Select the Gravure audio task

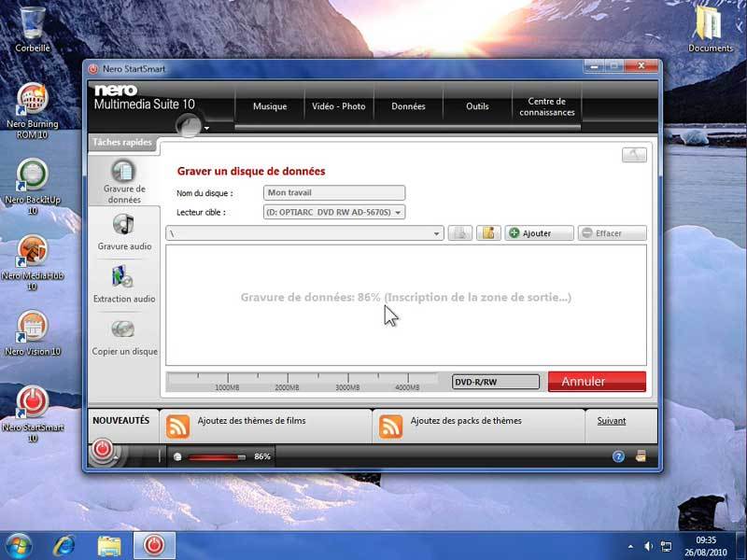(124, 232)
